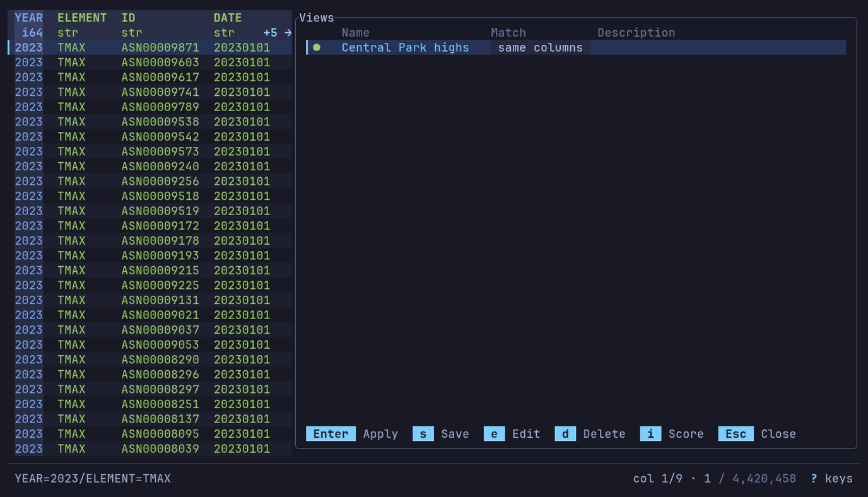Image resolution: width=868 pixels, height=497 pixels.
Task: Select the ASN00009519 cell
Action: click(160, 211)
